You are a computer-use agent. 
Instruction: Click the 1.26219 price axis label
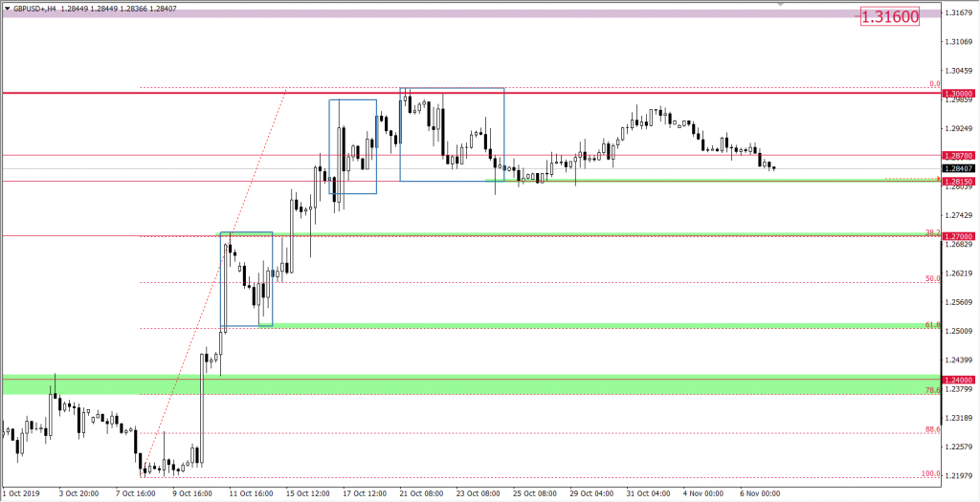click(x=958, y=273)
